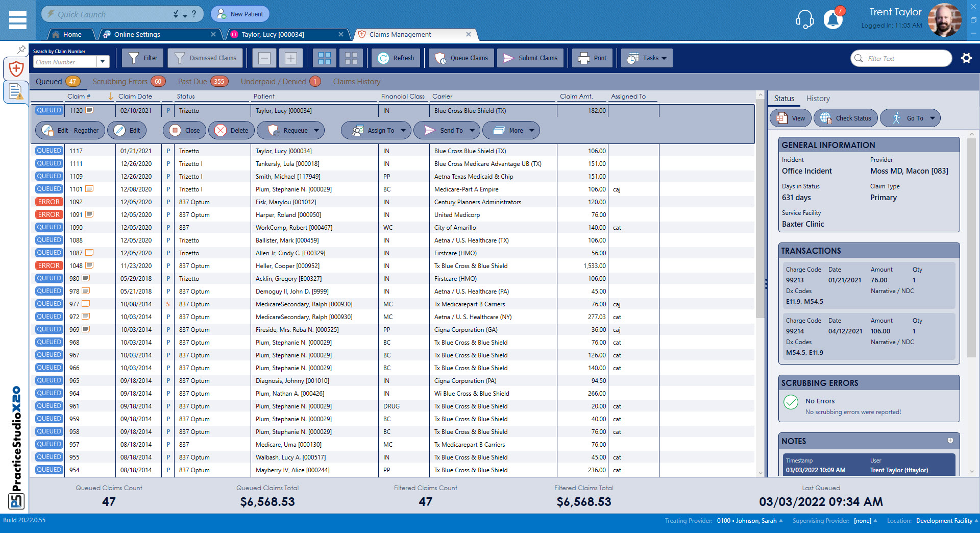The image size is (980, 533).
Task: Open the document-with-warning sidebar panel
Action: coord(16,92)
